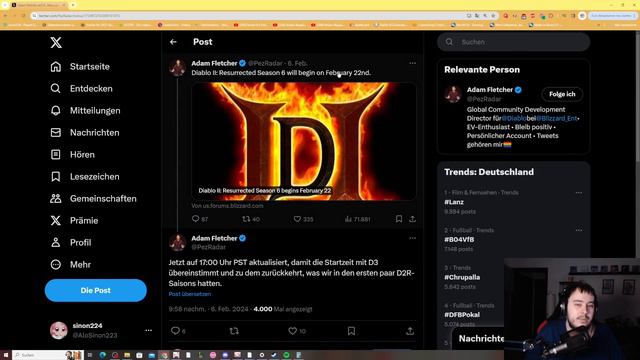
Task: Open Adam Fletcher's avatar on first post
Action: point(178,68)
